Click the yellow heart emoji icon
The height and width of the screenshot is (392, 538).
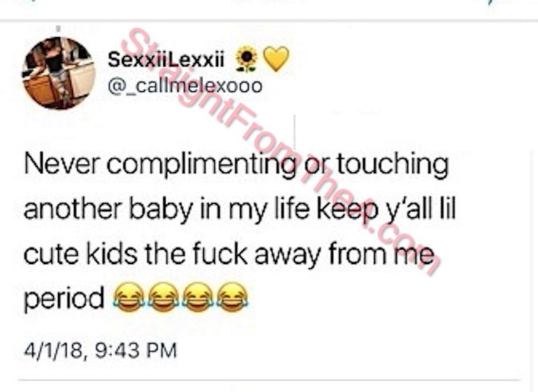[x=277, y=59]
